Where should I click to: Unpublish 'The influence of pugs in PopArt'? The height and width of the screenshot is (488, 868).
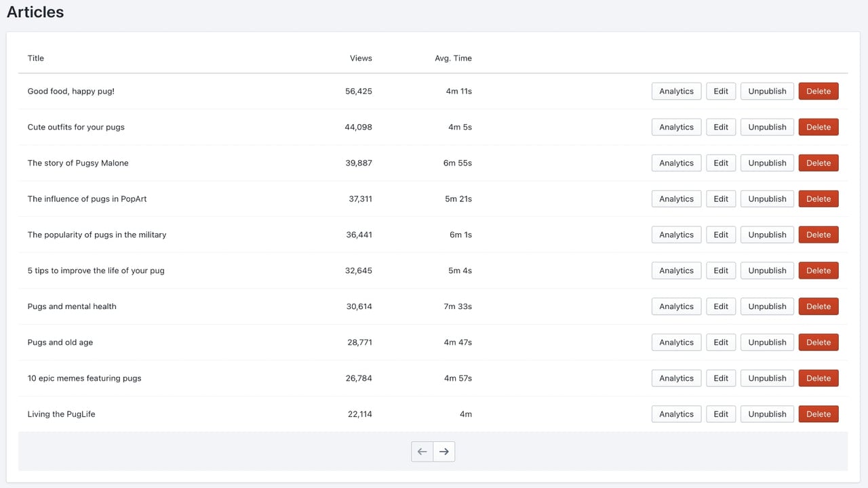(x=767, y=199)
